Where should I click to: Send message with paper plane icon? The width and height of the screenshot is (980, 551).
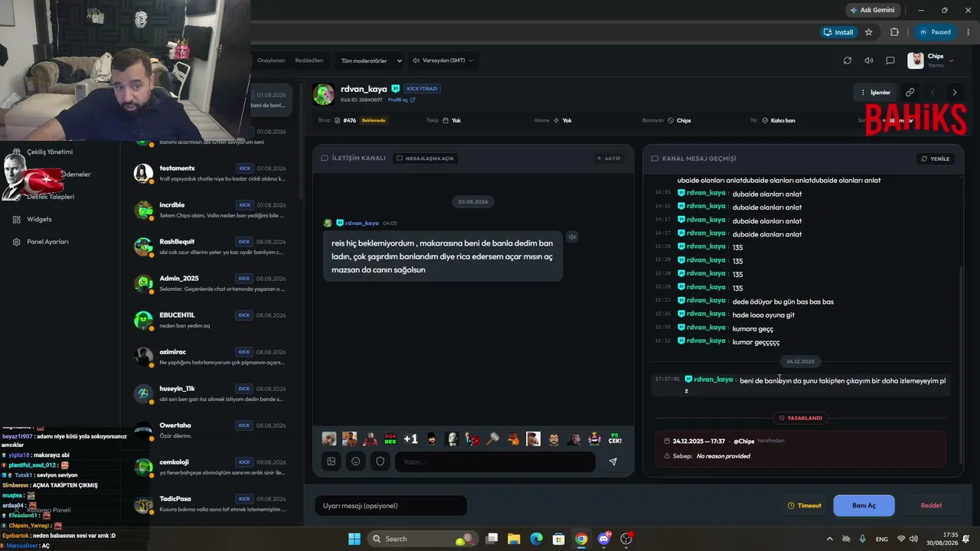pos(612,461)
